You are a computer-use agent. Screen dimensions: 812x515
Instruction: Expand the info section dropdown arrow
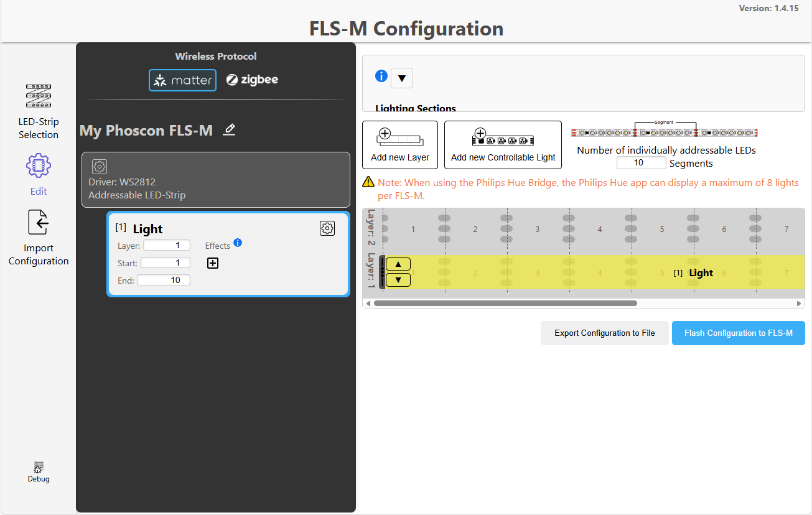(x=401, y=78)
